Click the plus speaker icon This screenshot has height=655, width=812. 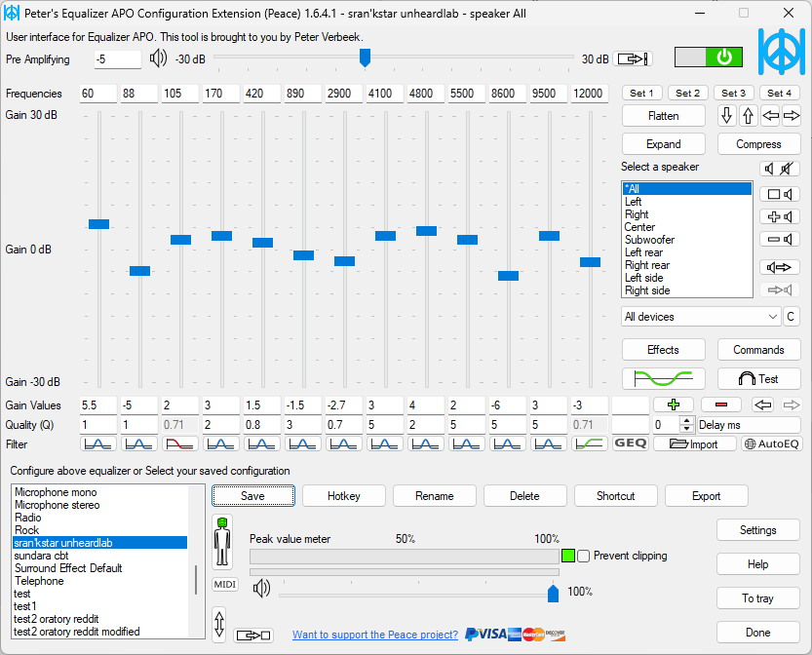(780, 217)
